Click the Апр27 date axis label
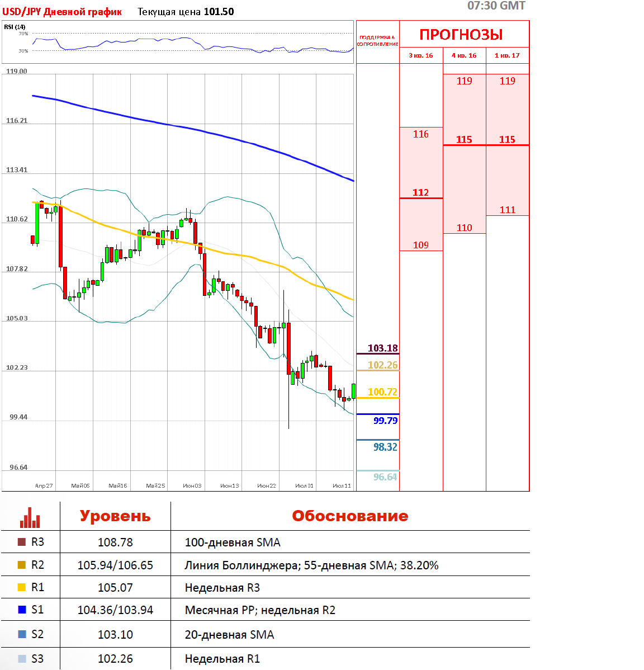Image resolution: width=644 pixels, height=670 pixels. tap(44, 486)
